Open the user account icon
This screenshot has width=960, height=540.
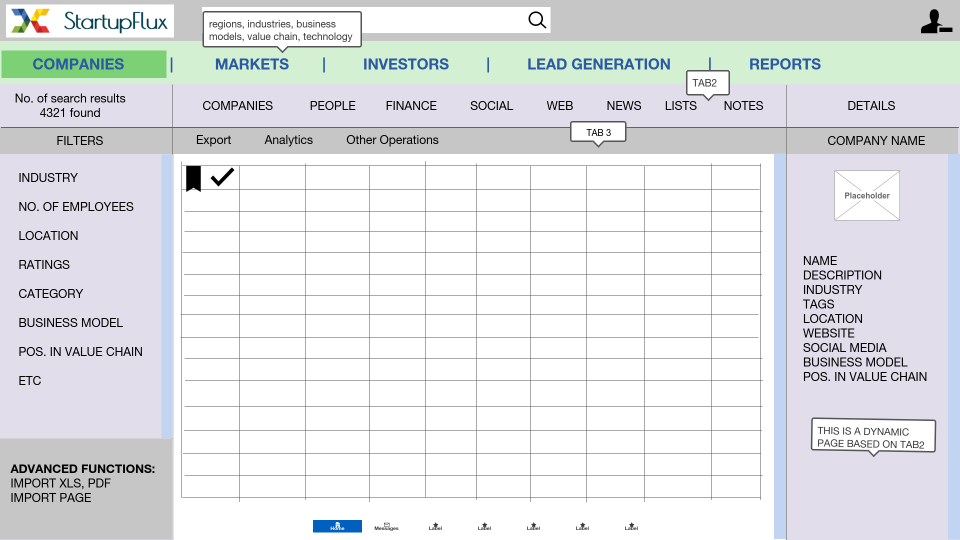point(935,21)
